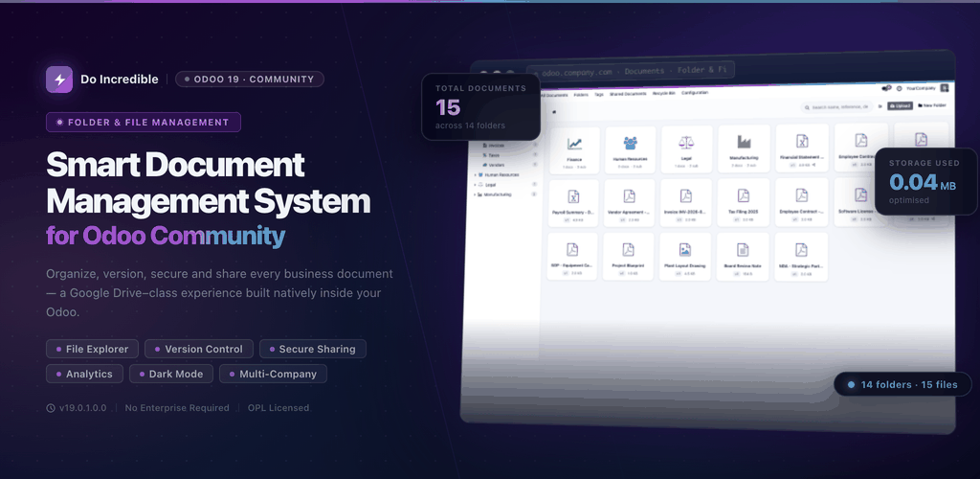The image size is (980, 479).
Task: Click the Secure Sharing feature pill
Action: (x=313, y=349)
